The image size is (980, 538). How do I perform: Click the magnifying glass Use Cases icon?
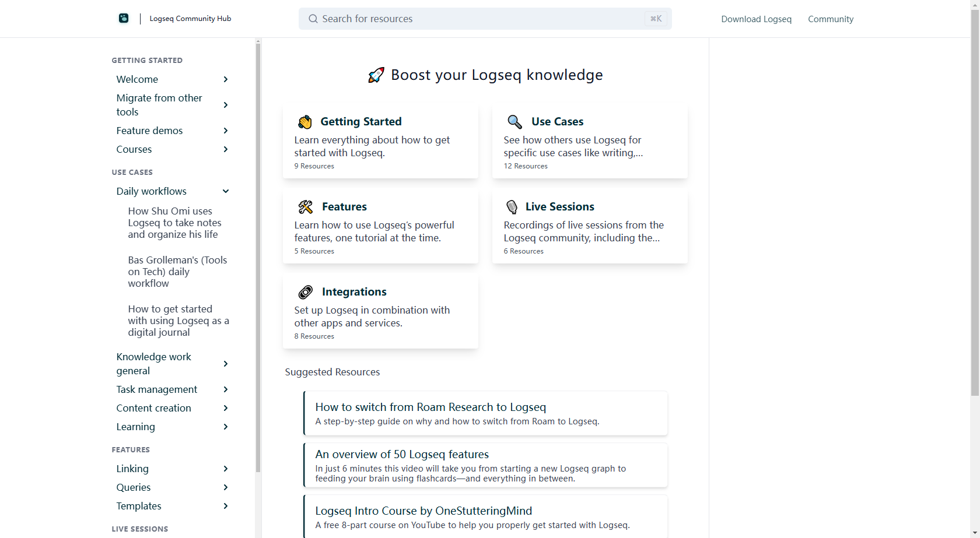coord(514,122)
